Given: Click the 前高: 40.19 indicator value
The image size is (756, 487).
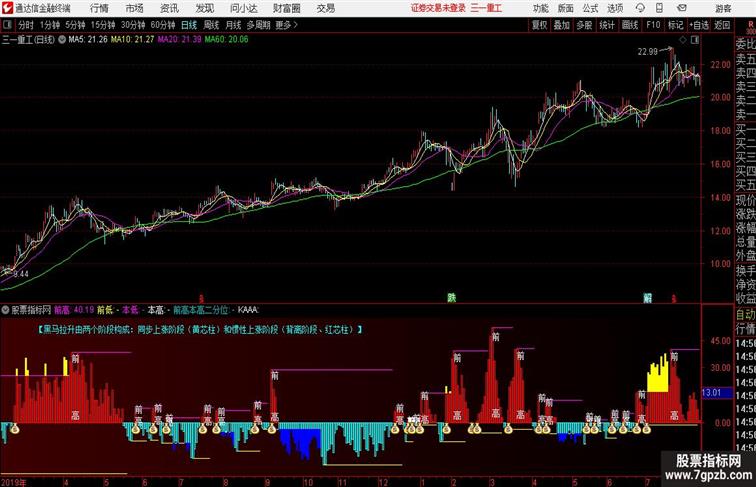Looking at the screenshot, I should tap(74, 310).
